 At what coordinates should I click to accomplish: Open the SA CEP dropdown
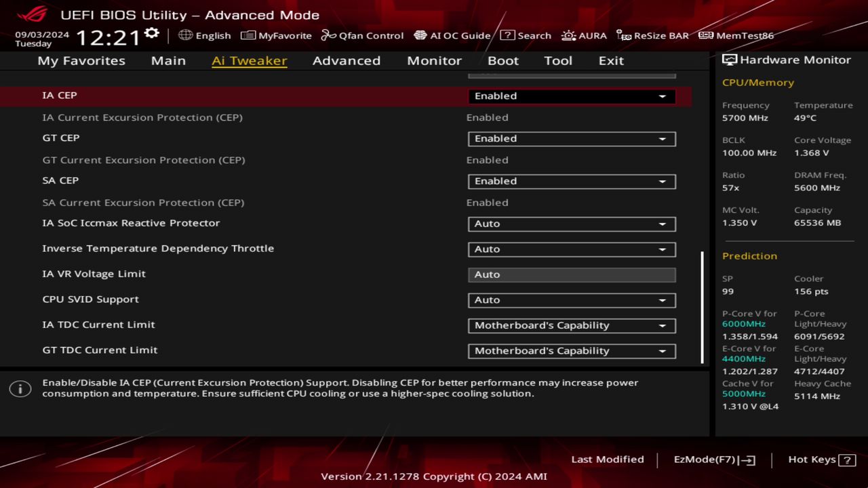[x=572, y=182]
